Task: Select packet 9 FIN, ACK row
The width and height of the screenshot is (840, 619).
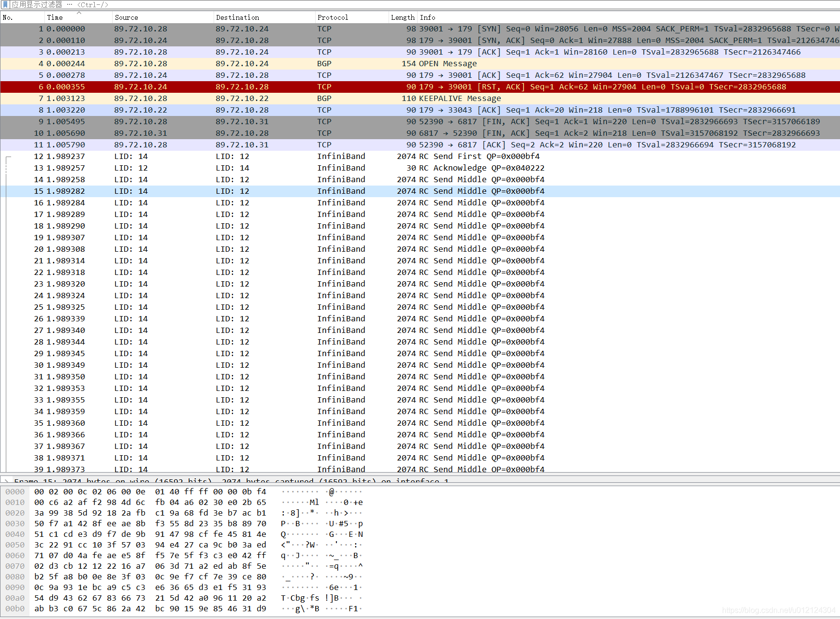Action: click(x=420, y=122)
